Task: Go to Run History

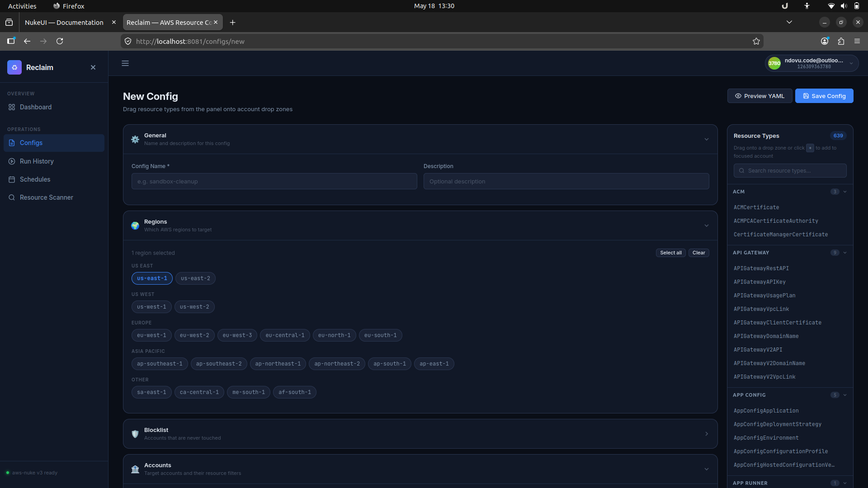Action: [54, 161]
